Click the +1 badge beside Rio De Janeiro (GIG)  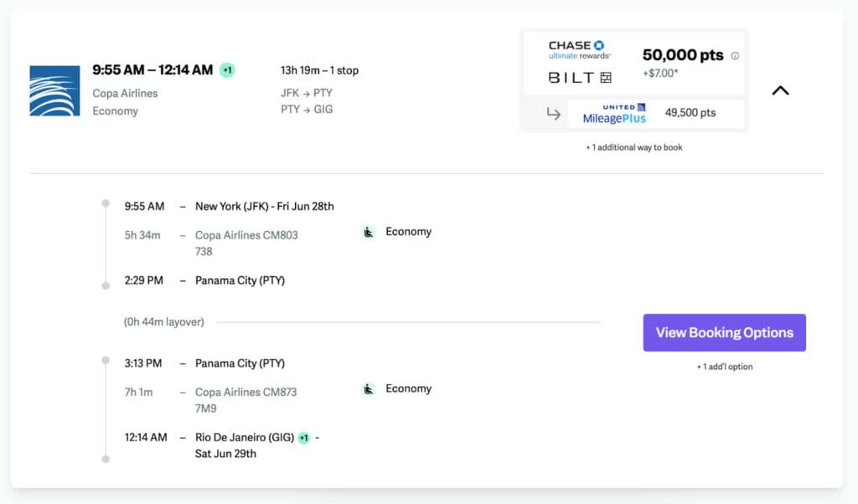coord(303,438)
